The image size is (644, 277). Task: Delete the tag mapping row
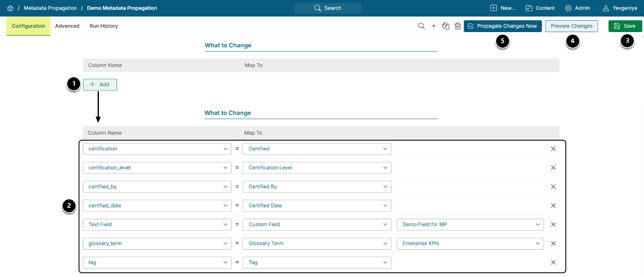(x=553, y=262)
